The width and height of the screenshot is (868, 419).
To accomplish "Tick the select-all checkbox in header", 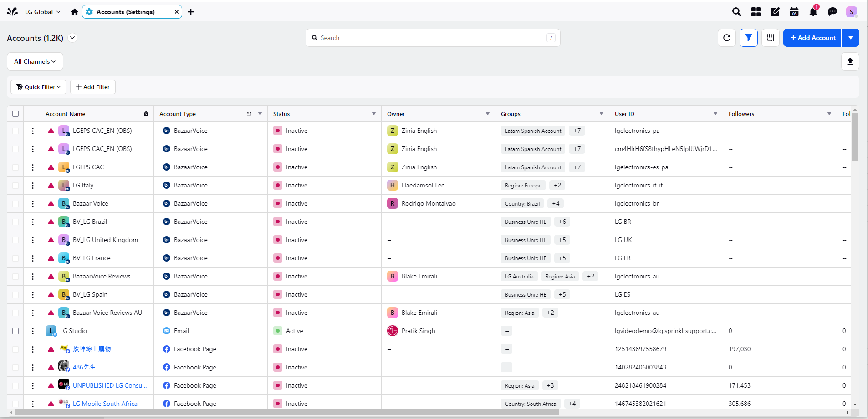I will coord(15,114).
